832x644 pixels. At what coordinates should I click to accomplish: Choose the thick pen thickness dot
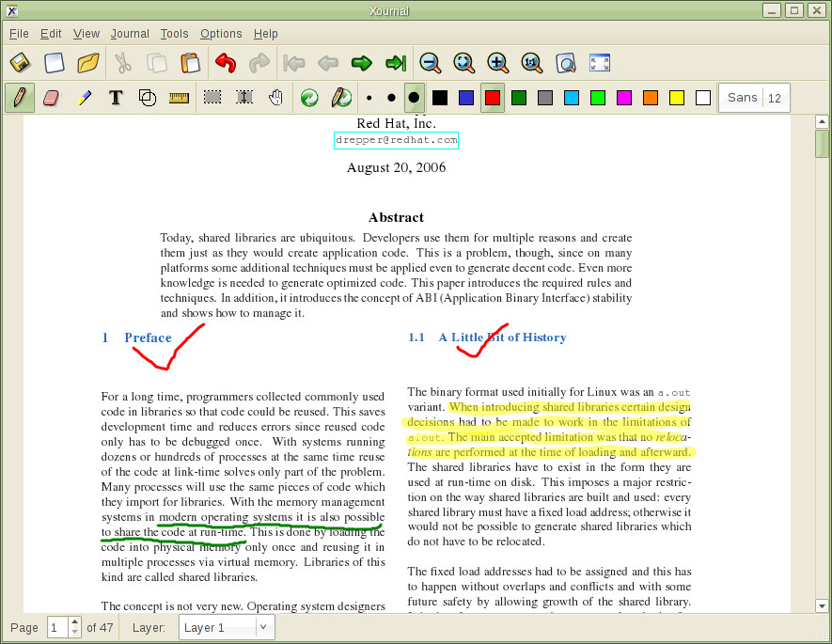414,98
